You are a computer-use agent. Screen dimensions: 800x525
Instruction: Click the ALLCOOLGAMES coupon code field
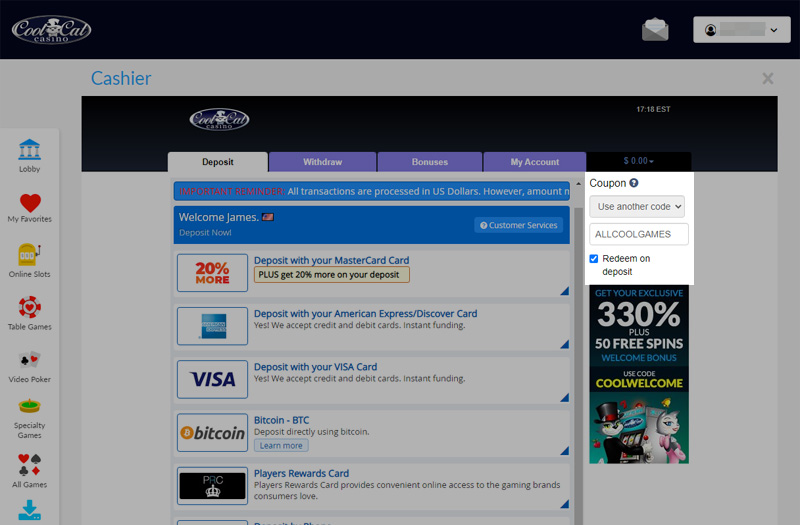639,234
